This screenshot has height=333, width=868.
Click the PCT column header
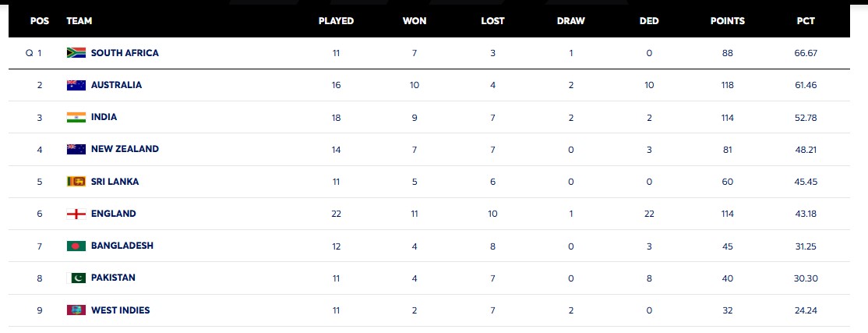(x=806, y=21)
